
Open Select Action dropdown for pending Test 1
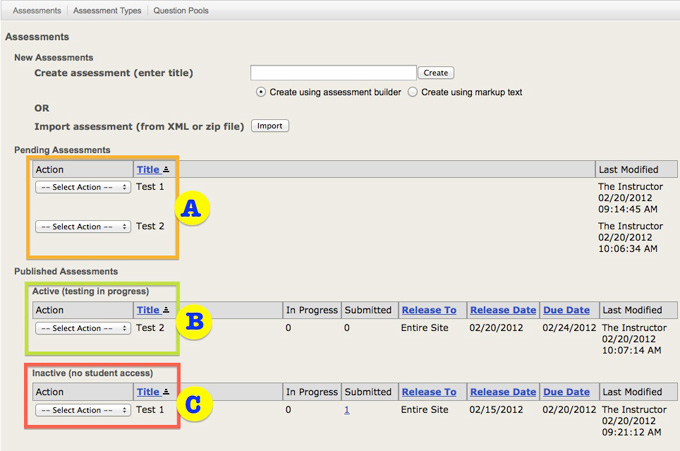point(83,187)
